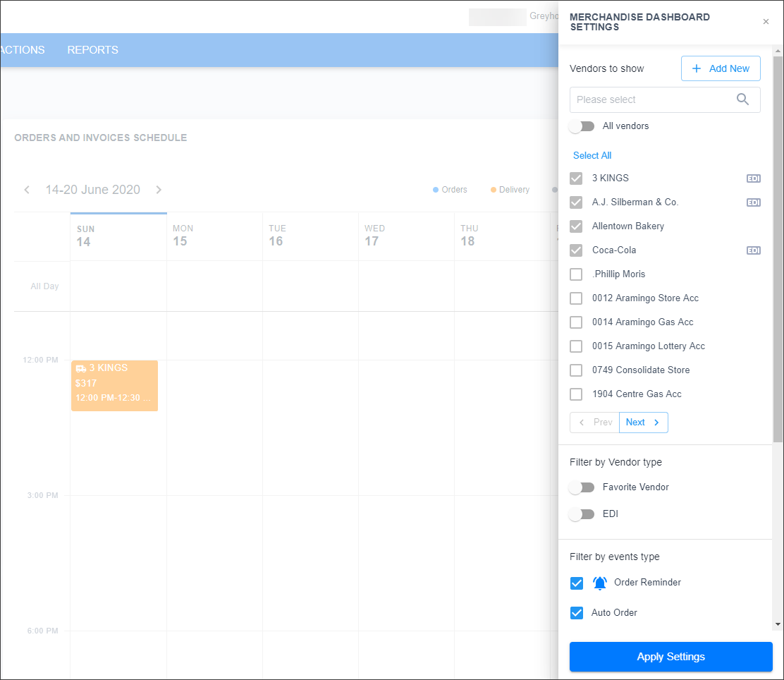Select the WED 17 day column header
The height and width of the screenshot is (680, 784).
(x=407, y=237)
